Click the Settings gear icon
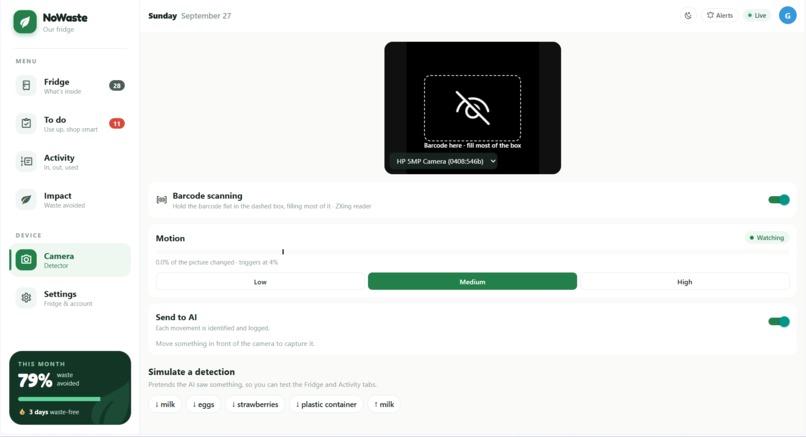 click(x=26, y=298)
